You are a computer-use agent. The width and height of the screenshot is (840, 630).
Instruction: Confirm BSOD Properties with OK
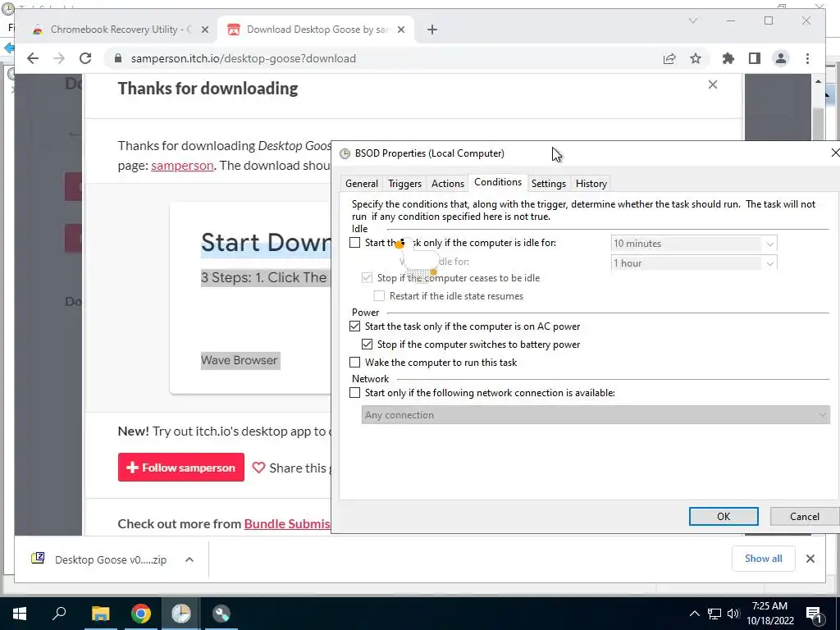pos(724,517)
